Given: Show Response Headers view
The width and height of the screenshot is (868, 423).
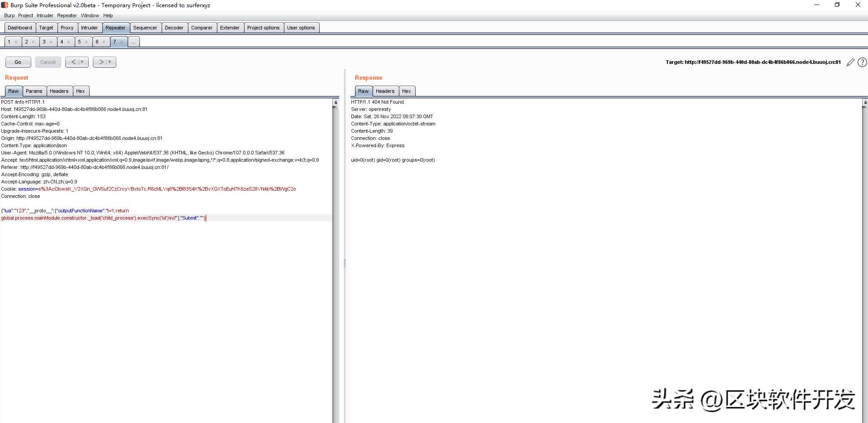Looking at the screenshot, I should pos(385,91).
